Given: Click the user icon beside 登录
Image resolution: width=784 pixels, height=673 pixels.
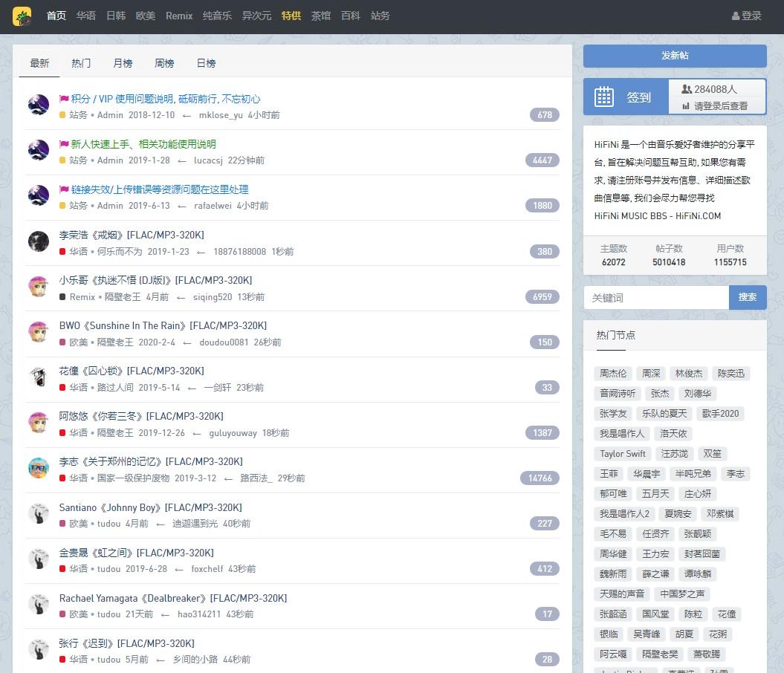Looking at the screenshot, I should click(x=736, y=16).
